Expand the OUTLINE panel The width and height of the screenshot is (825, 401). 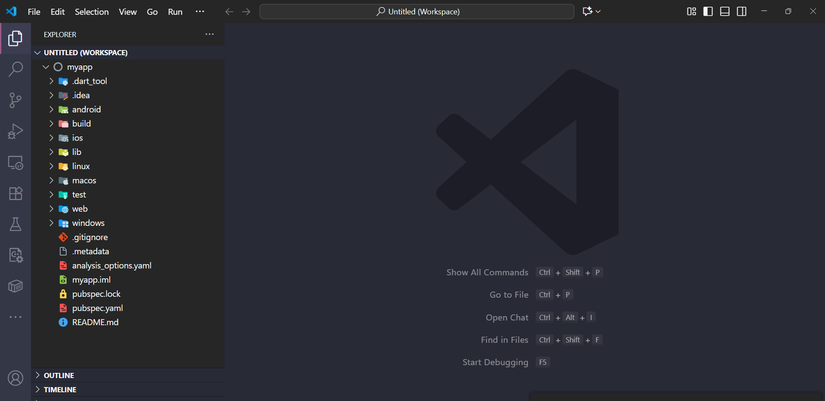[128, 375]
